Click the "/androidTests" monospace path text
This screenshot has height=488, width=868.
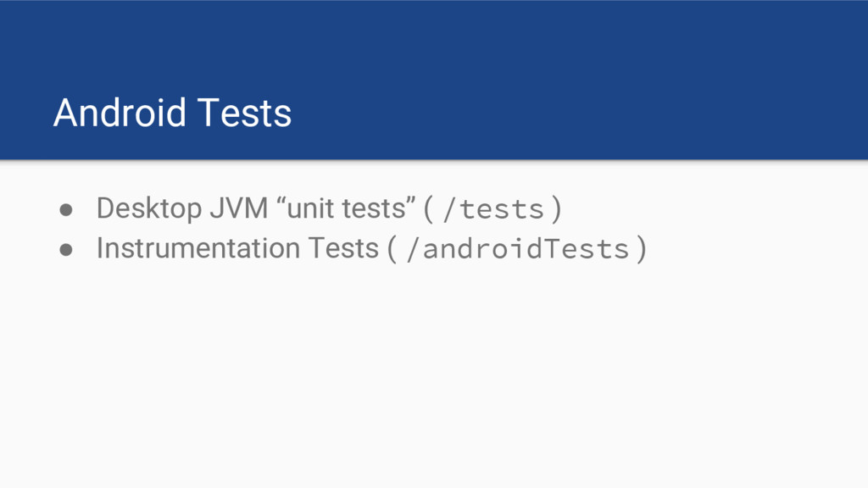tap(517, 249)
